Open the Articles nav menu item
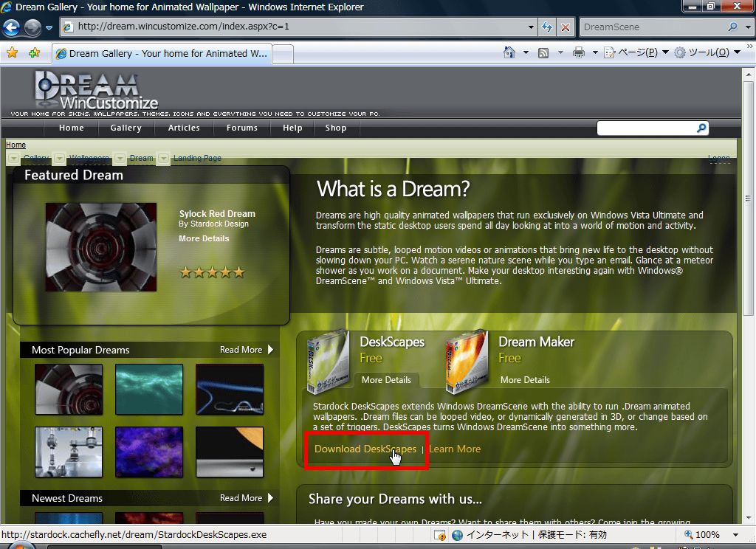Viewport: 756px width, 549px height. (x=184, y=128)
